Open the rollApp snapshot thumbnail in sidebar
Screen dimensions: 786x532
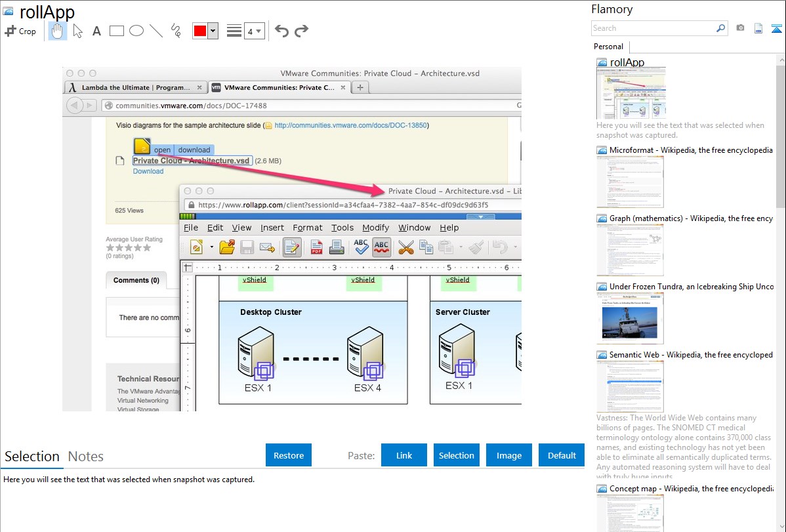(631, 93)
